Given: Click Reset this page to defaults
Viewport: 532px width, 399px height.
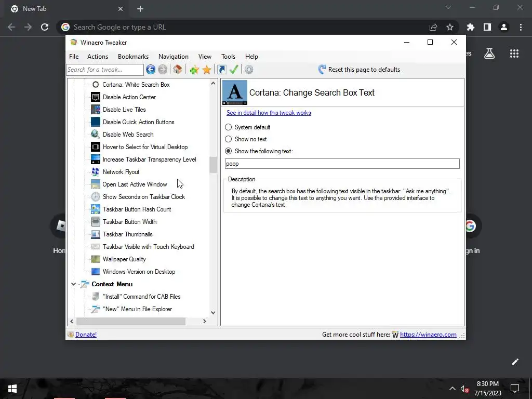Looking at the screenshot, I should pos(359,70).
